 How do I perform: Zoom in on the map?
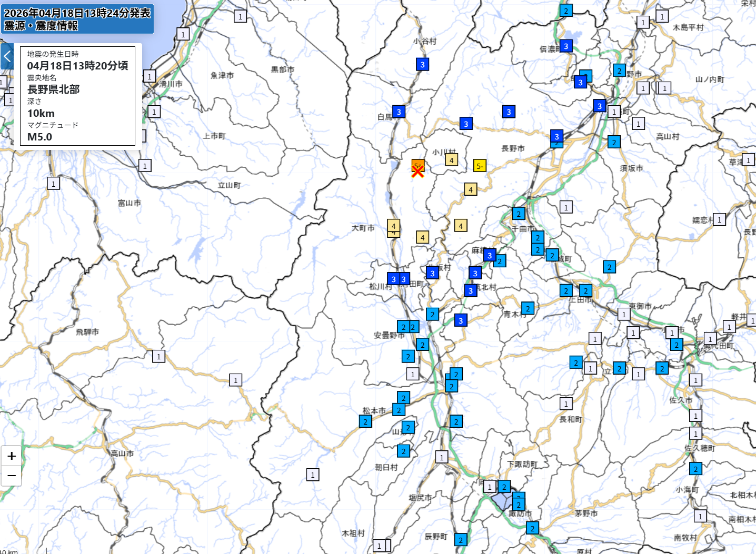[12, 456]
